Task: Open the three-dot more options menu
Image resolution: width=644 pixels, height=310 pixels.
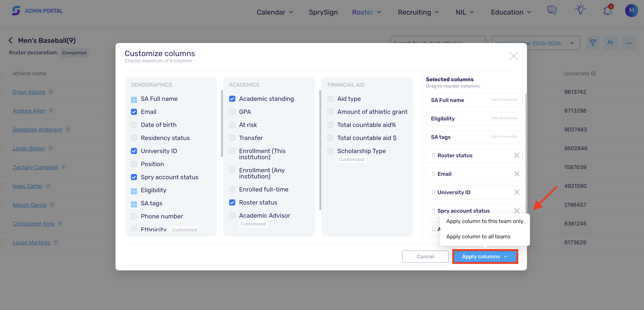Action: 629,43
